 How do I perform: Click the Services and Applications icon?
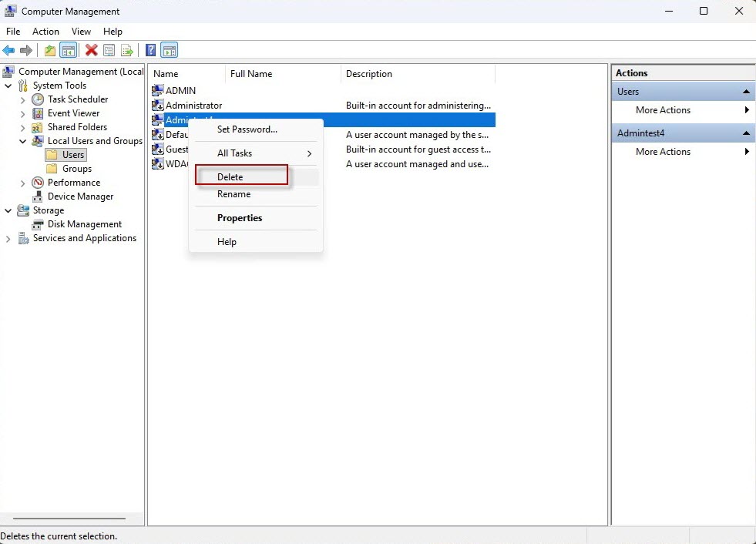[x=23, y=238]
